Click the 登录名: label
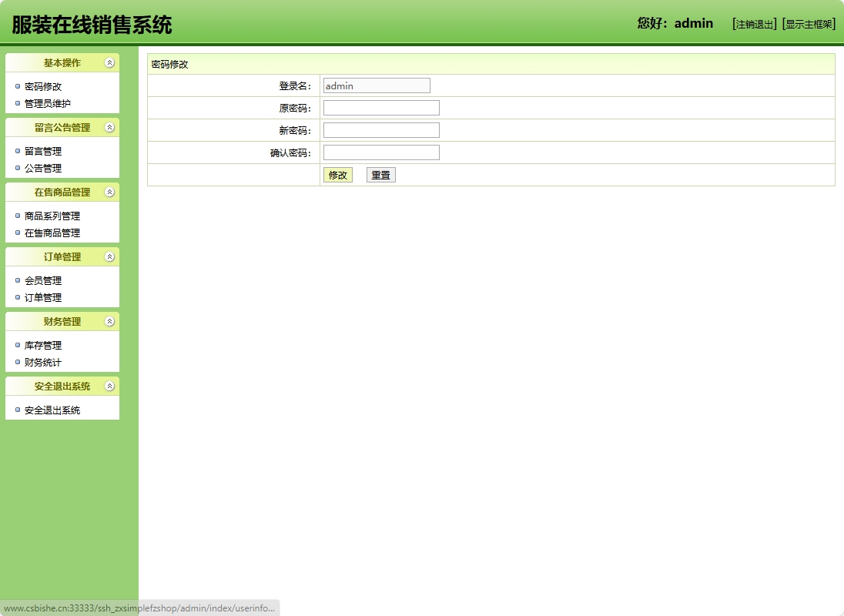Screen dimensions: 844x616 (x=295, y=85)
